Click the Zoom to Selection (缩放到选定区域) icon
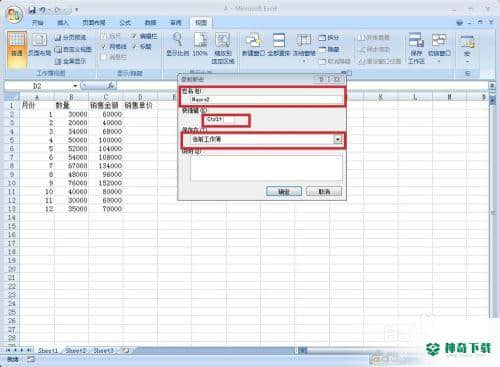This screenshot has width=500, height=367. tap(223, 48)
